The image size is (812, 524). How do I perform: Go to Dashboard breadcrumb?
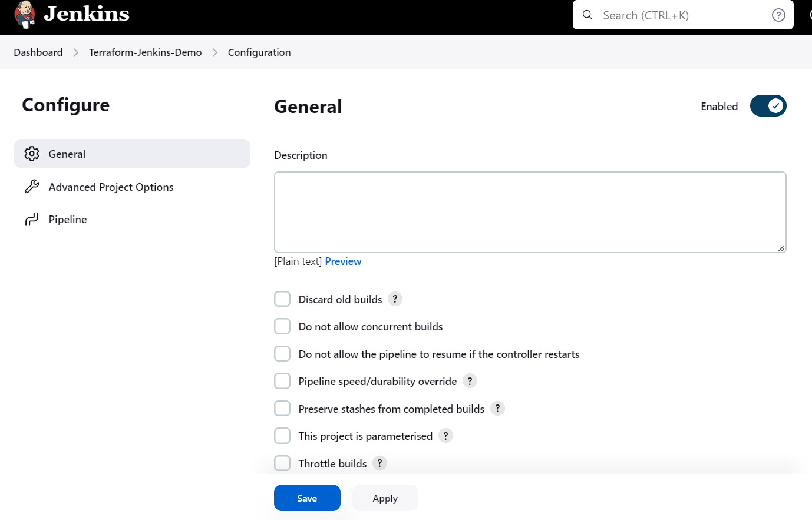(38, 52)
